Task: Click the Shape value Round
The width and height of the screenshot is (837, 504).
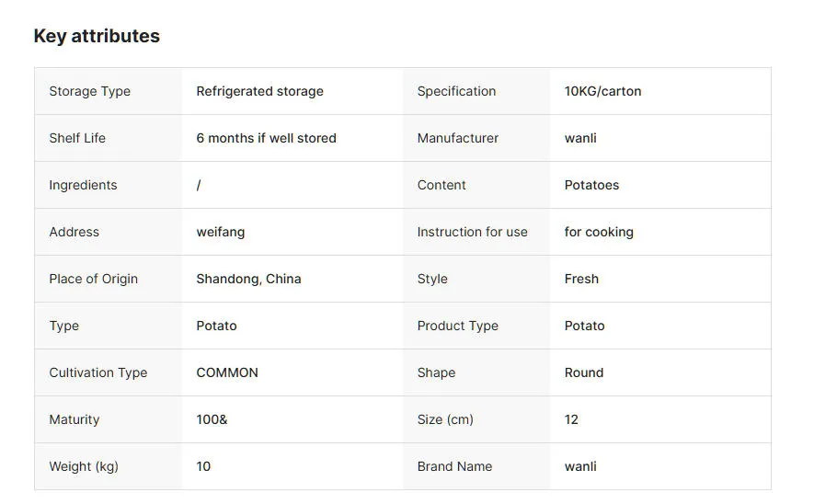Action: pos(584,372)
